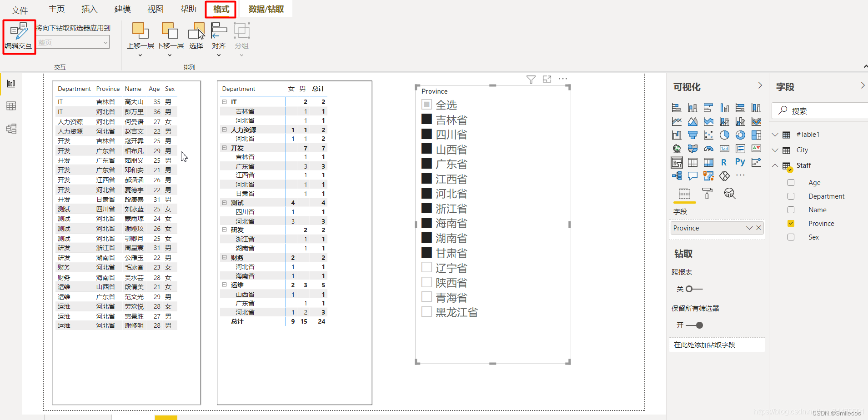Viewport: 868px width, 420px height.
Task: Select the KPI visual
Action: tap(756, 149)
